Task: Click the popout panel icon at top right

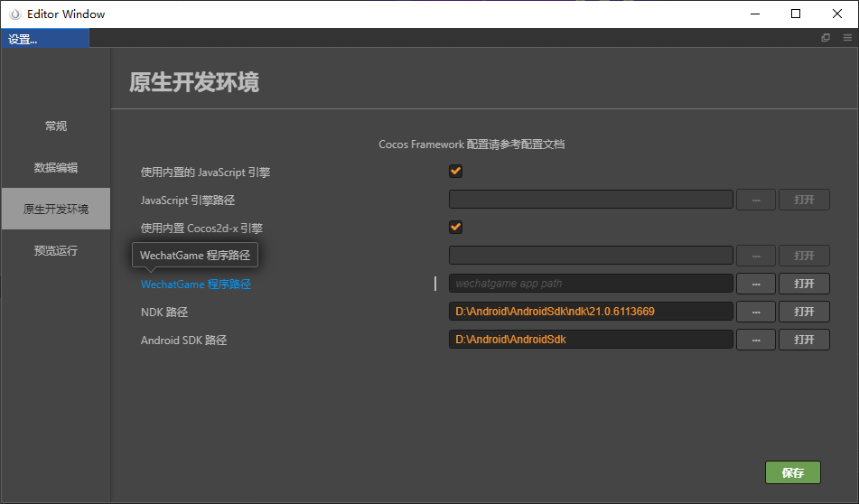Action: (x=826, y=38)
